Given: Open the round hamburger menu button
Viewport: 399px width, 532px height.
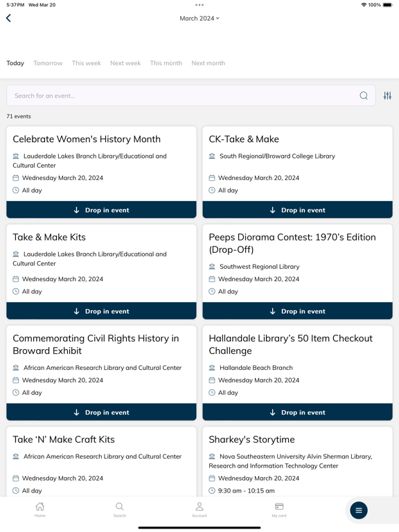Looking at the screenshot, I should coord(359,511).
